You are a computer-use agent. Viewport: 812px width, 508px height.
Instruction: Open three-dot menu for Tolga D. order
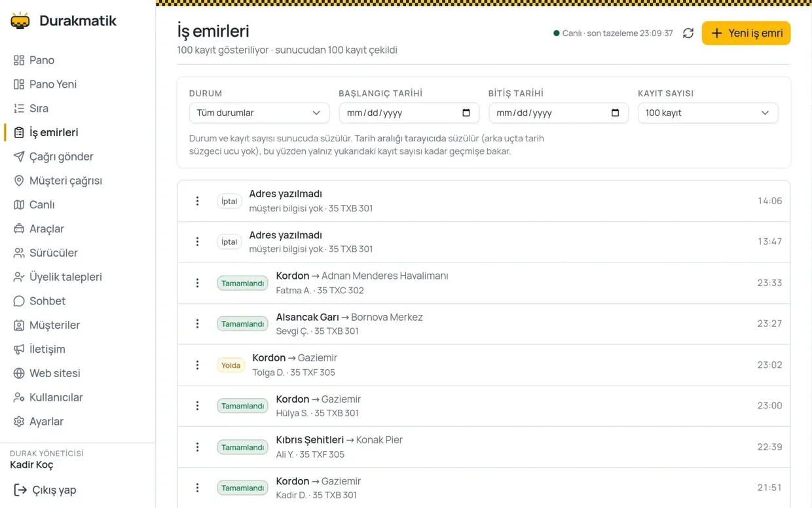click(x=197, y=365)
